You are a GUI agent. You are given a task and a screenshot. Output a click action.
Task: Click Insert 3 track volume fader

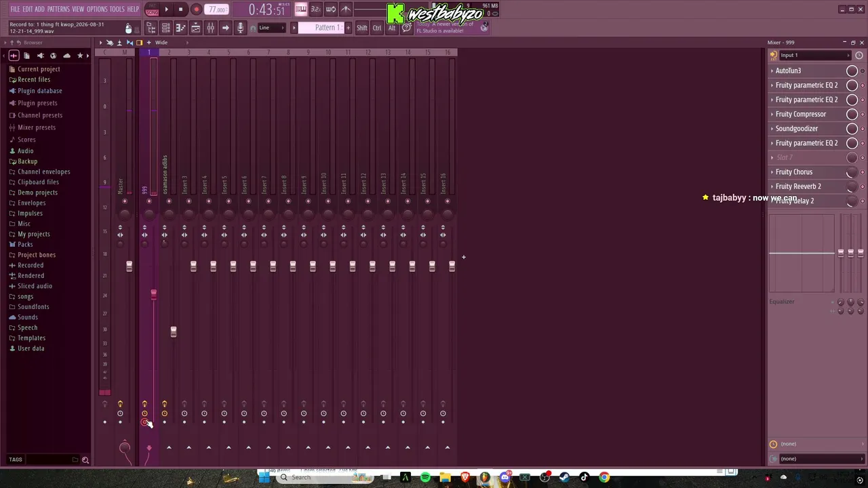coord(193,266)
